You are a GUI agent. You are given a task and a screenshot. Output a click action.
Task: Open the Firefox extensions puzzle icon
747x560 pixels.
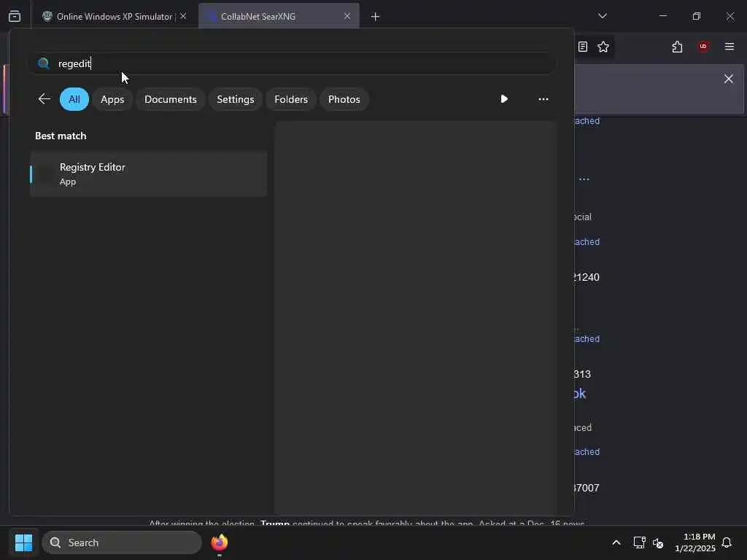[x=677, y=47]
